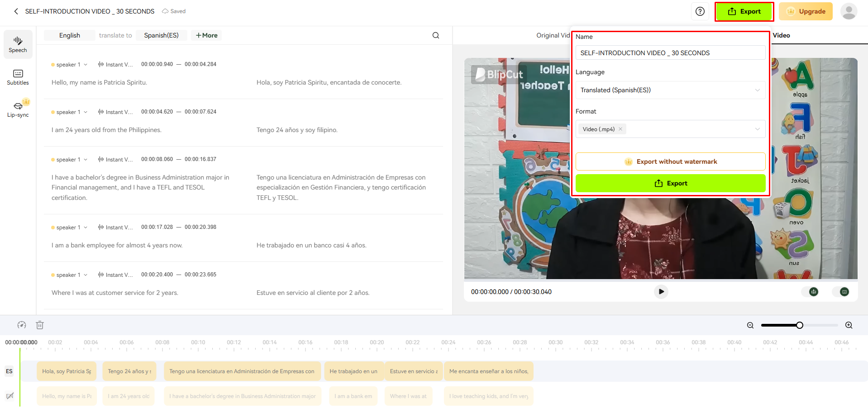Screen dimensions: 868x408
Task: Open the Speech panel in the sidebar
Action: coord(18,44)
